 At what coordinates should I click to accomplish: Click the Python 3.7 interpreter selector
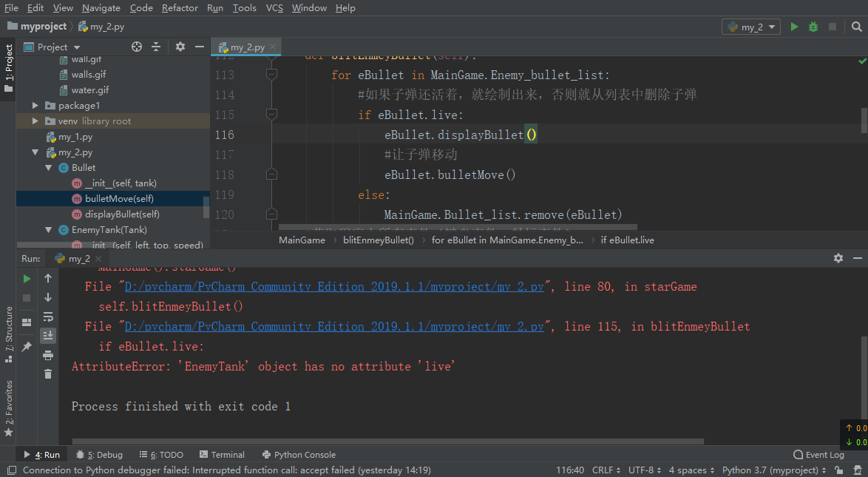[774, 470]
